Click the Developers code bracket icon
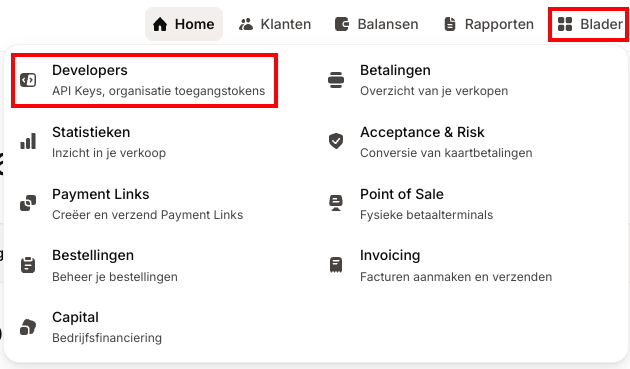This screenshot has width=630, height=369. (28, 80)
